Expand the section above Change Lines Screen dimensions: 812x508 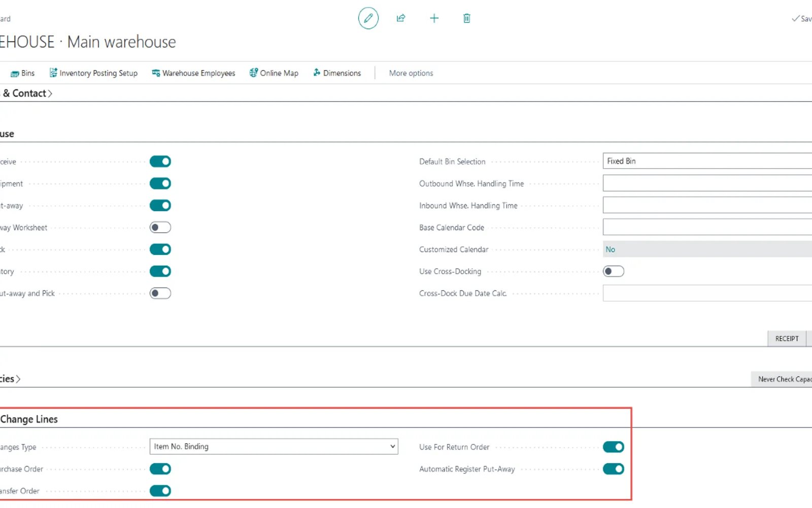pos(10,379)
